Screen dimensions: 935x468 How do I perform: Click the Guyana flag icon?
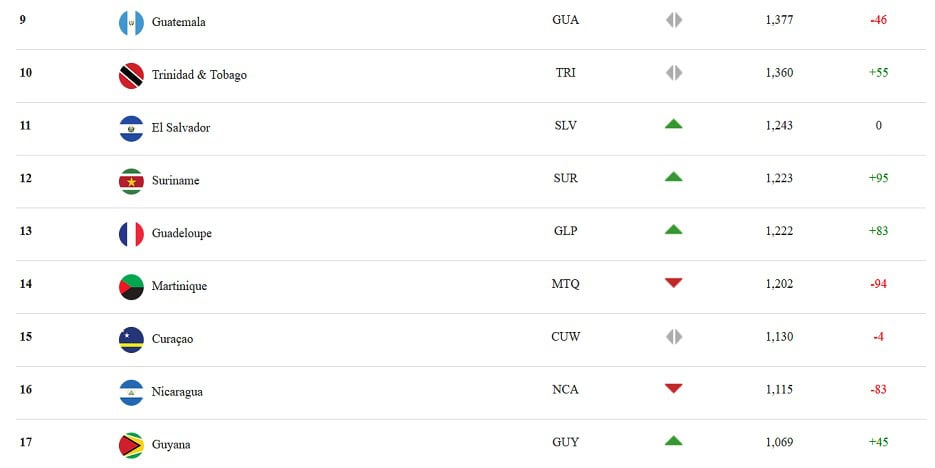coord(131,445)
